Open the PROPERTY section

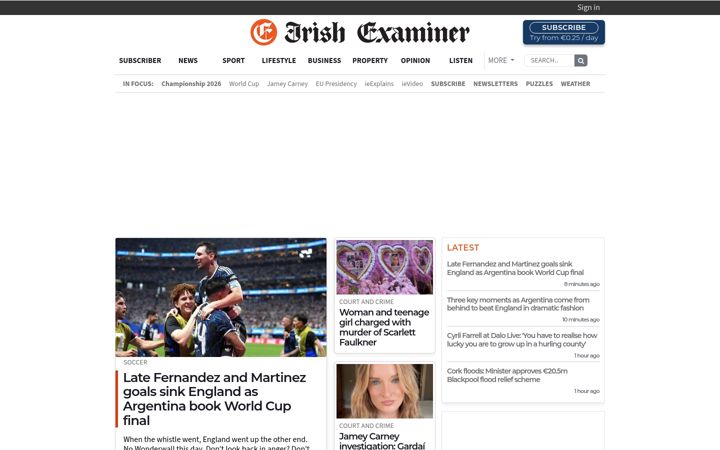pos(370,61)
